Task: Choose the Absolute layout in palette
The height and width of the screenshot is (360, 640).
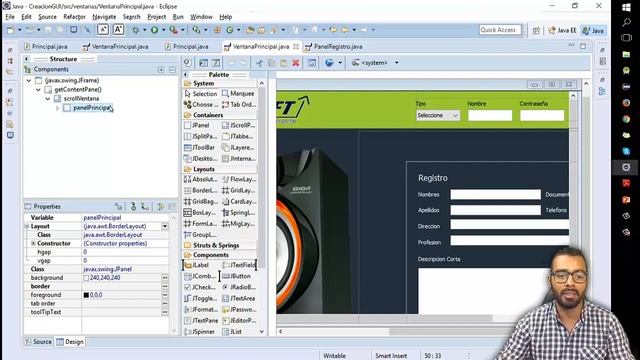Action: pyautogui.click(x=200, y=179)
